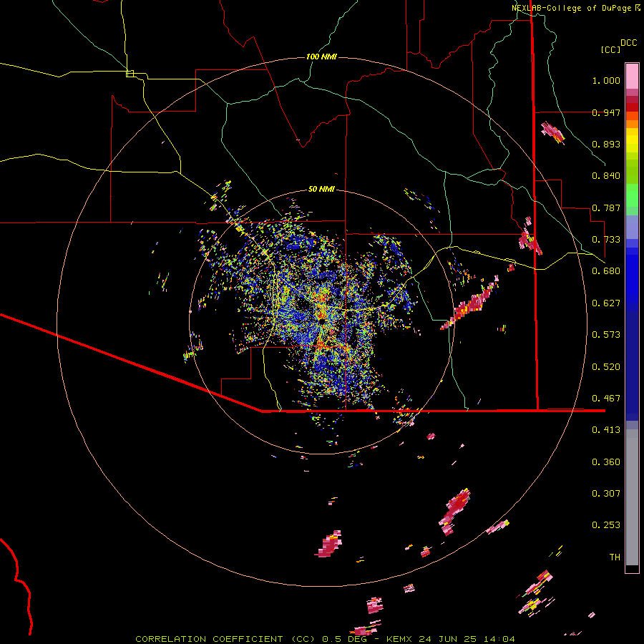Click the 0.733 scale value
Image resolution: width=644 pixels, height=644 pixels.
point(606,240)
